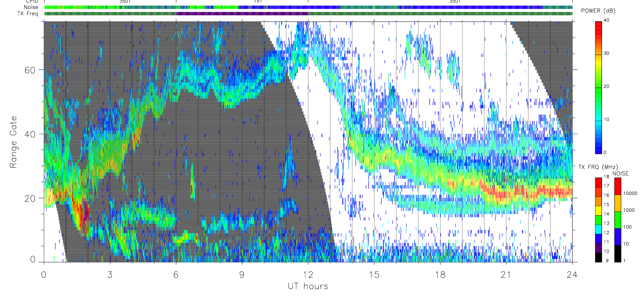The width and height of the screenshot is (644, 297).
Task: Click the "6" tick label on UT hours axis
Action: click(176, 275)
